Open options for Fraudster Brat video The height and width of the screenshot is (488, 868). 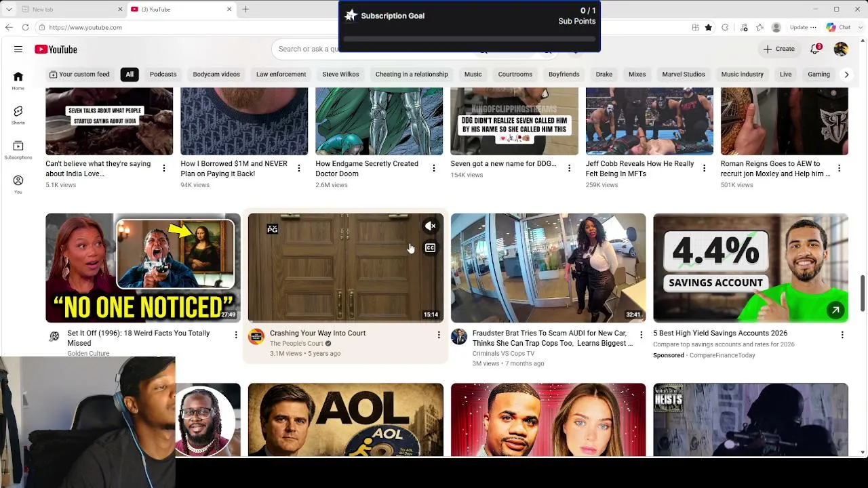click(641, 335)
